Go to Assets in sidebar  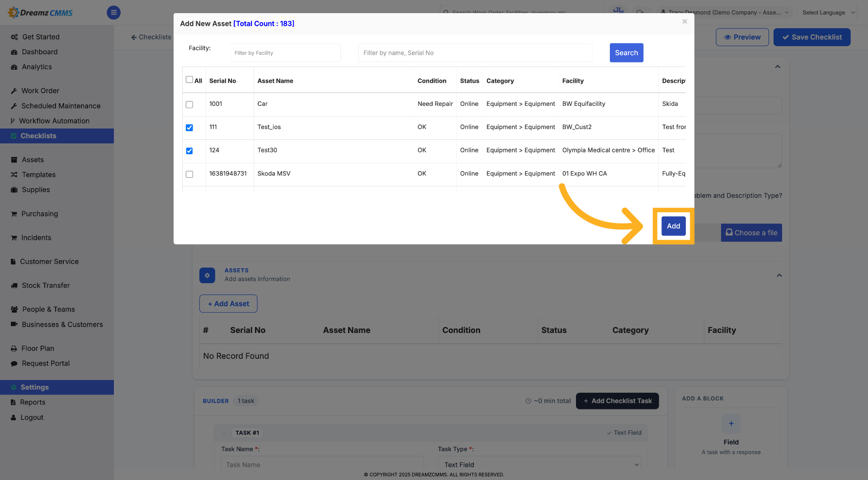point(33,160)
